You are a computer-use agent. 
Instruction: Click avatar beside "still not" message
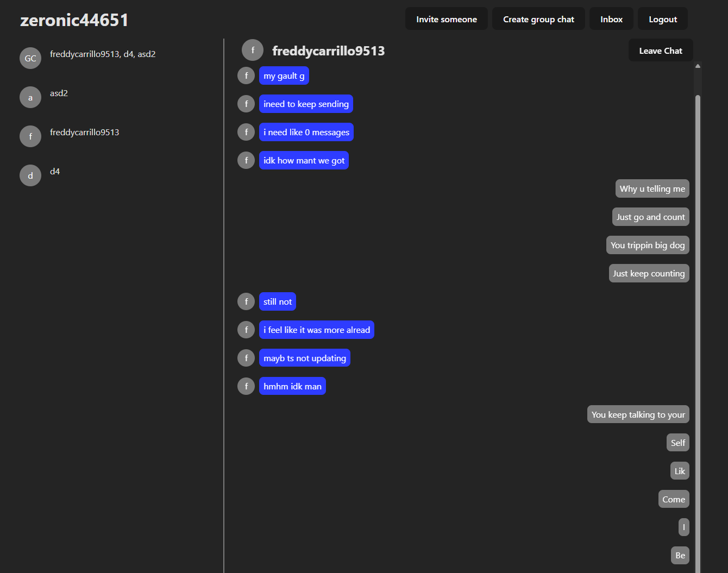pos(246,301)
